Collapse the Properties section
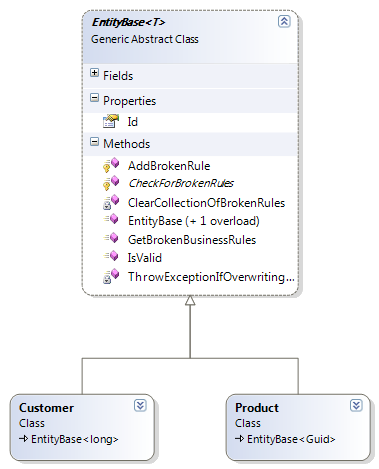The image size is (379, 469). coord(94,98)
